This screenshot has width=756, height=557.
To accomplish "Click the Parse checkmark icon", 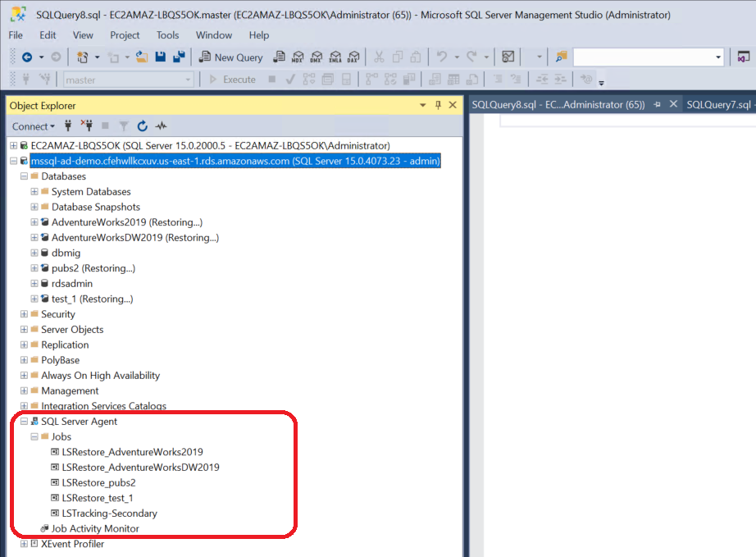I will point(290,79).
